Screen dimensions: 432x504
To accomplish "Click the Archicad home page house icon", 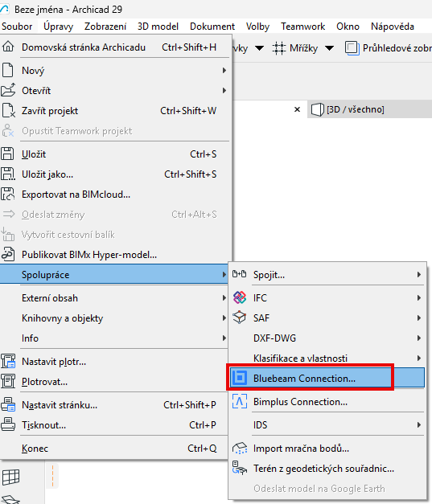I will pos(8,47).
